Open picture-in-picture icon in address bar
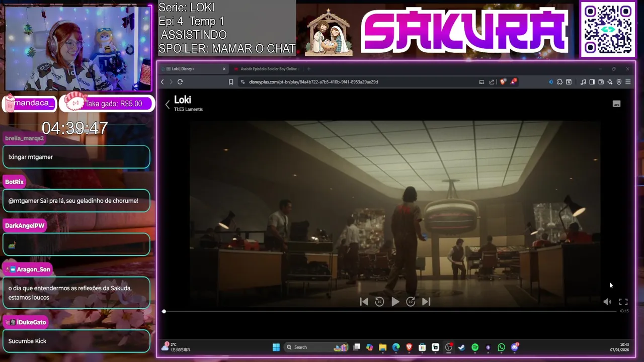Screen dimensions: 644x362 click(x=481, y=82)
